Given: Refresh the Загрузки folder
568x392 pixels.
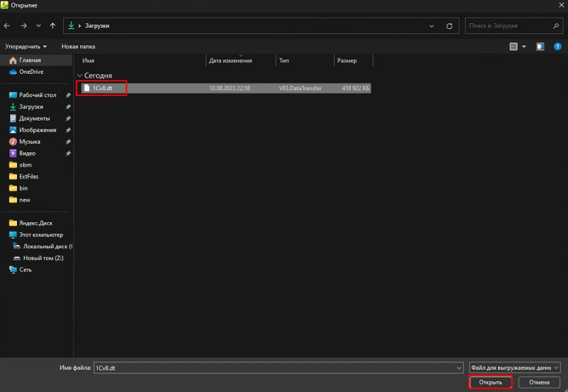Looking at the screenshot, I should coord(449,26).
